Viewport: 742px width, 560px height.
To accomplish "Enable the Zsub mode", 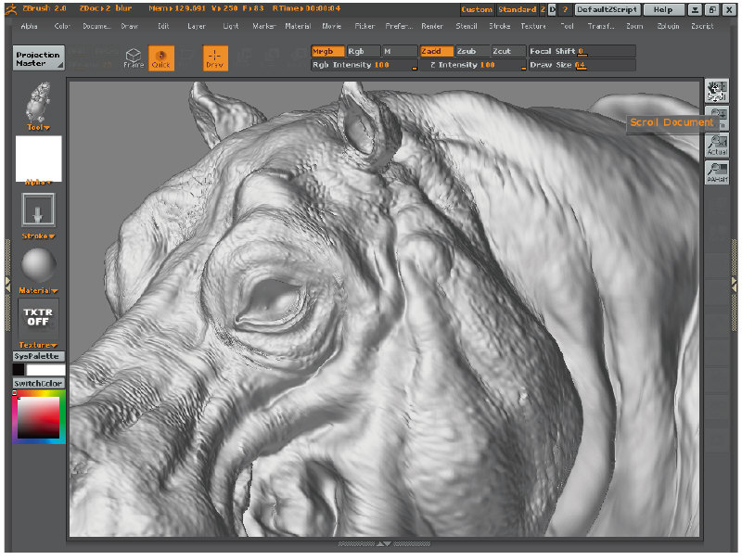I will (471, 51).
